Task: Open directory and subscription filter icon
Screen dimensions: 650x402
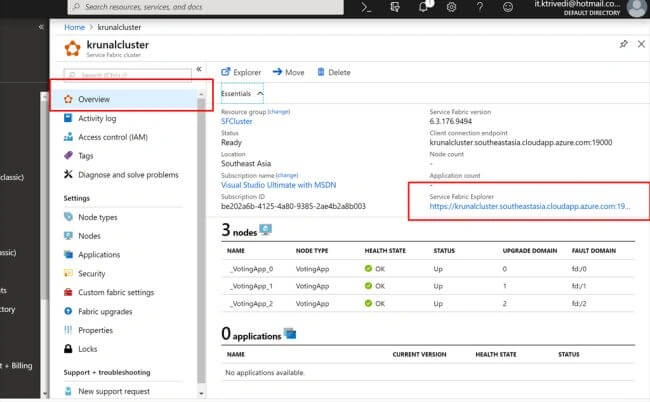Action: (x=395, y=7)
